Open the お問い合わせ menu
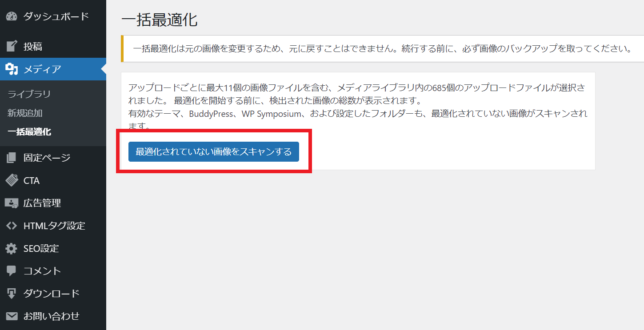644x330 pixels. click(x=53, y=316)
